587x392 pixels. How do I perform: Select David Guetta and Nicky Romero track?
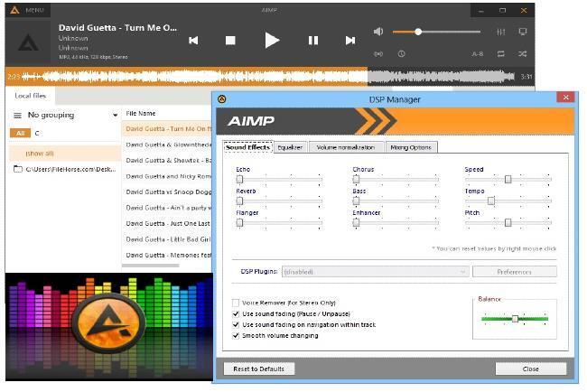pos(167,176)
